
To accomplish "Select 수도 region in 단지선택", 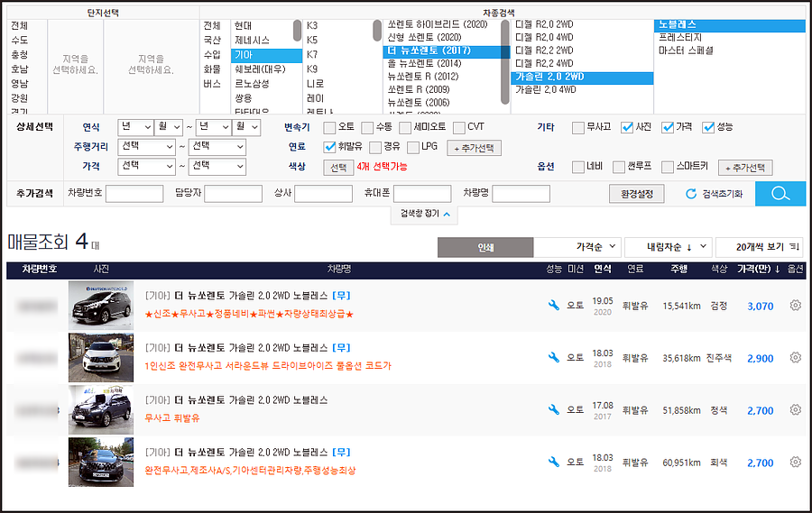I will pos(20,40).
